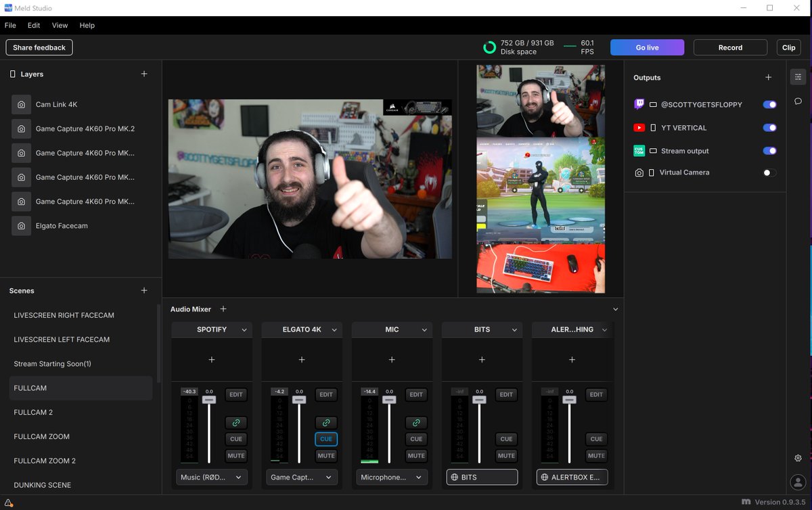Image resolution: width=812 pixels, height=510 pixels.
Task: Click the Game Capture 4K60 Pro MK.2 icon
Action: (x=22, y=129)
